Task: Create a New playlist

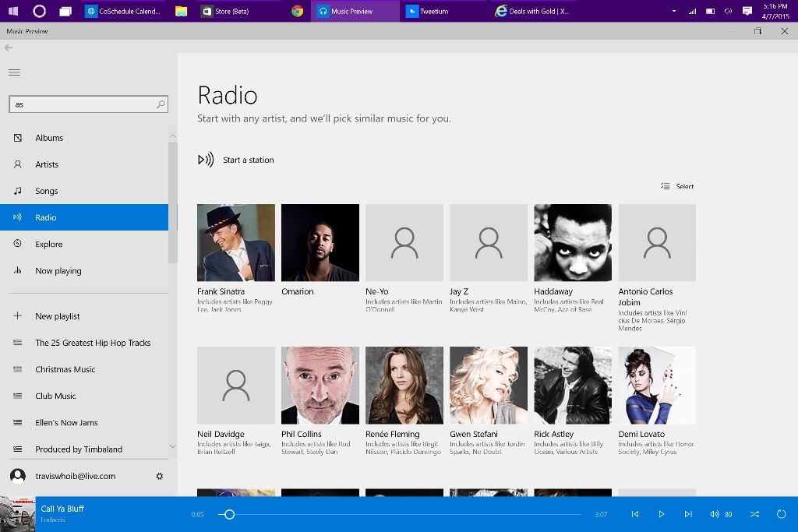Action: (x=84, y=315)
